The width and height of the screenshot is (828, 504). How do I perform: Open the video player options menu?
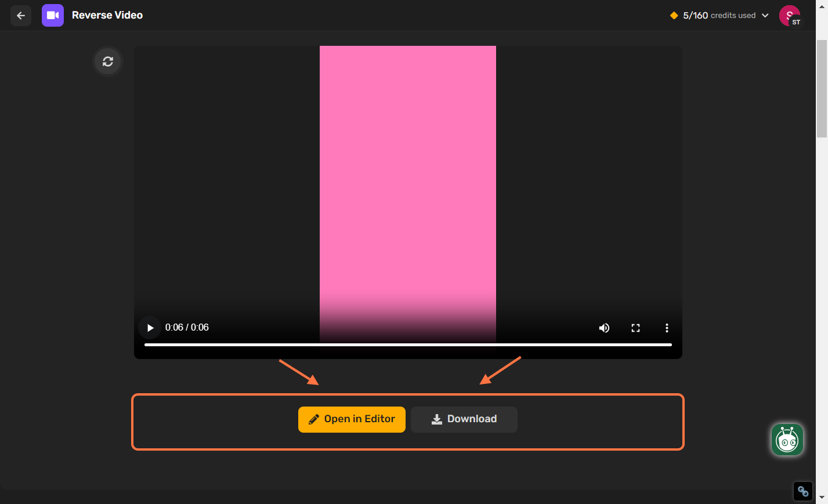pos(667,328)
